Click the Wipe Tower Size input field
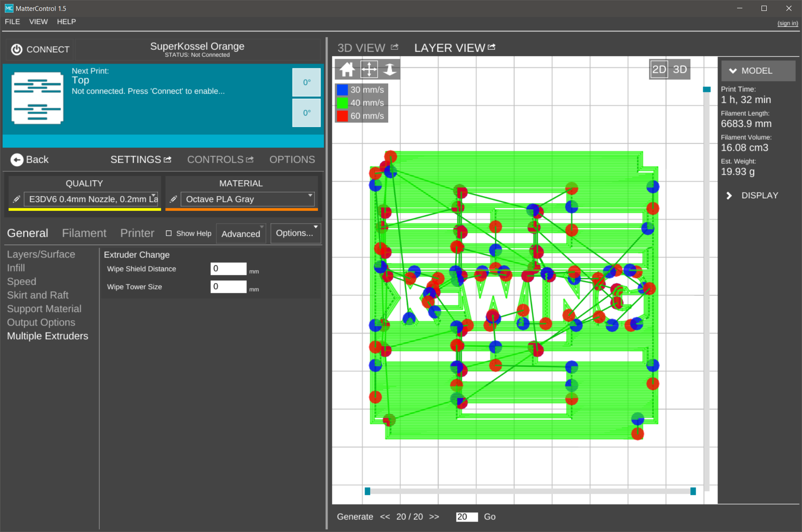Viewport: 802px width, 532px height. tap(228, 287)
